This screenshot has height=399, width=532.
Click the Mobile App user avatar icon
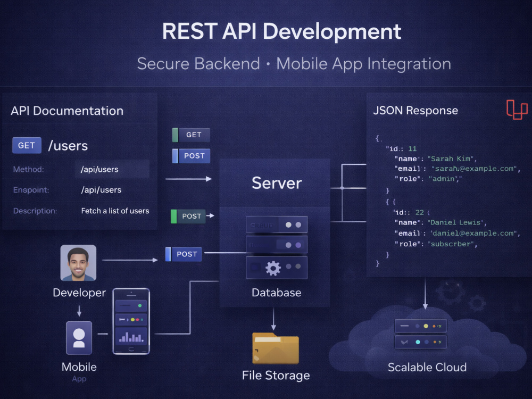tap(79, 338)
